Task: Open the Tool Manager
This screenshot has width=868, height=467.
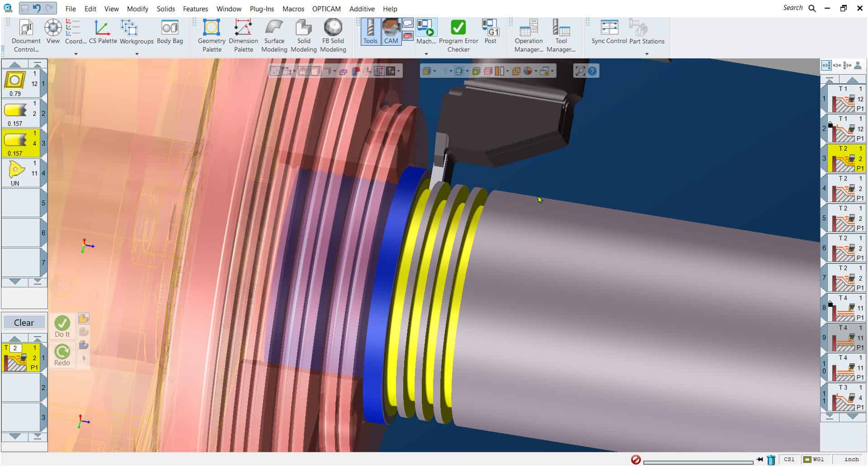Action: click(x=561, y=36)
